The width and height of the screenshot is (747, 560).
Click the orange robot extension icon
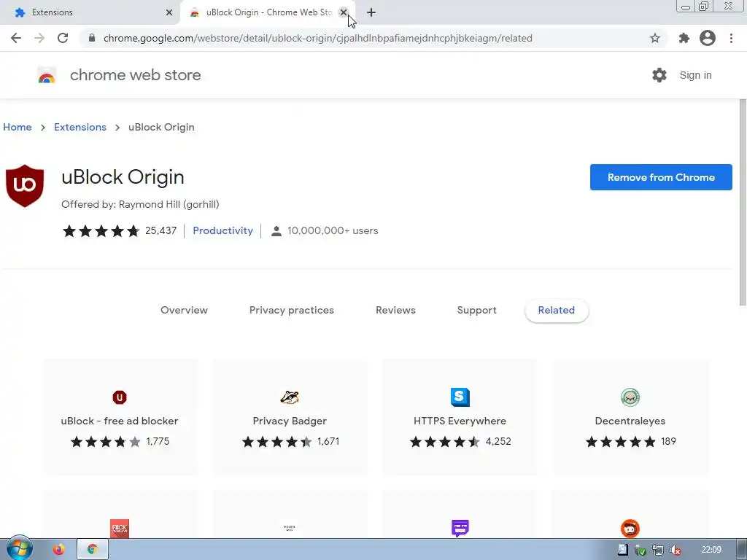point(630,529)
